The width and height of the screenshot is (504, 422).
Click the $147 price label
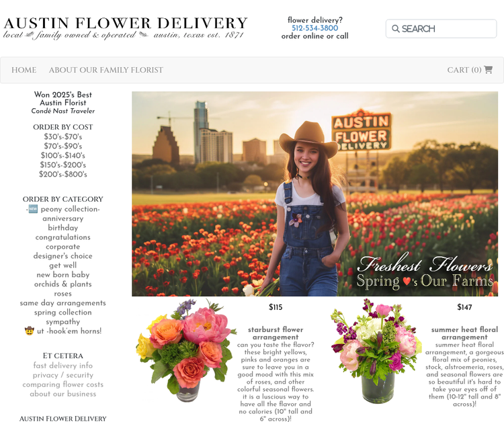tap(464, 307)
